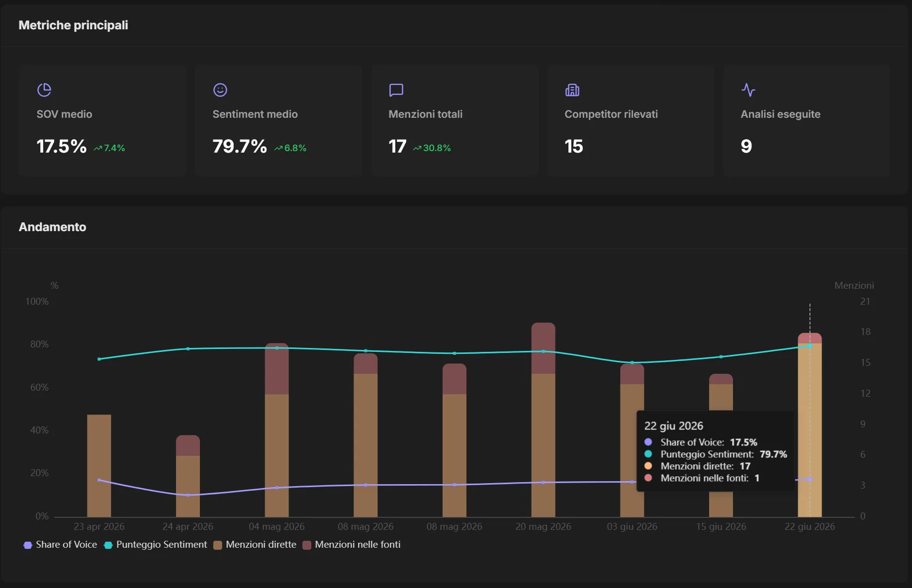Click the 04 mag 2026 axis label
Image resolution: width=912 pixels, height=588 pixels.
[276, 526]
